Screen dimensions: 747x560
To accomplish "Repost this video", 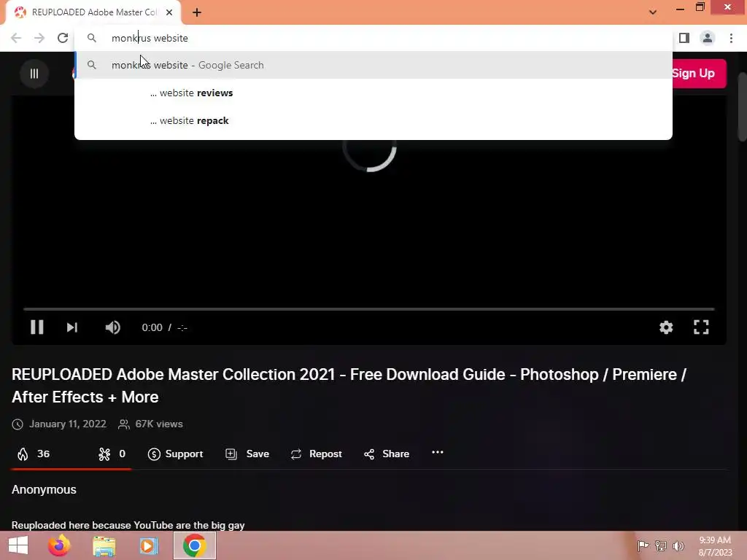I will (317, 454).
